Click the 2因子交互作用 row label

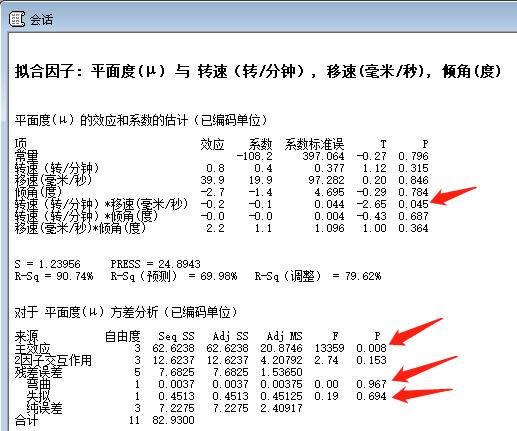(53, 360)
